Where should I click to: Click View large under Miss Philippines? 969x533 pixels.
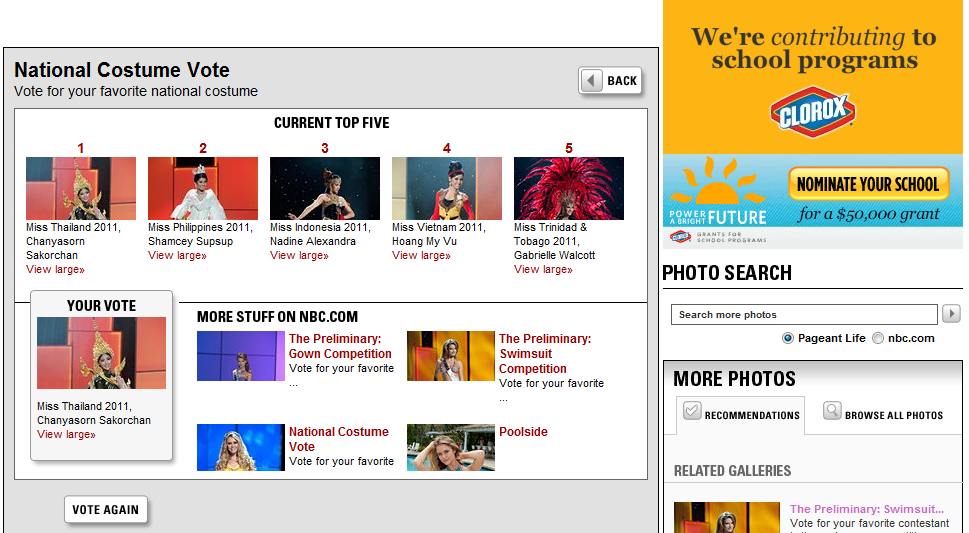177,256
